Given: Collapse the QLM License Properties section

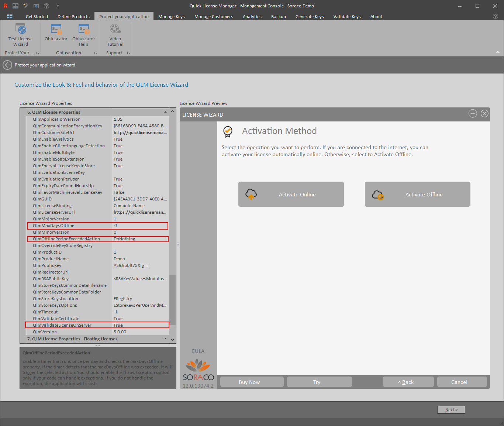Looking at the screenshot, I should (x=165, y=112).
